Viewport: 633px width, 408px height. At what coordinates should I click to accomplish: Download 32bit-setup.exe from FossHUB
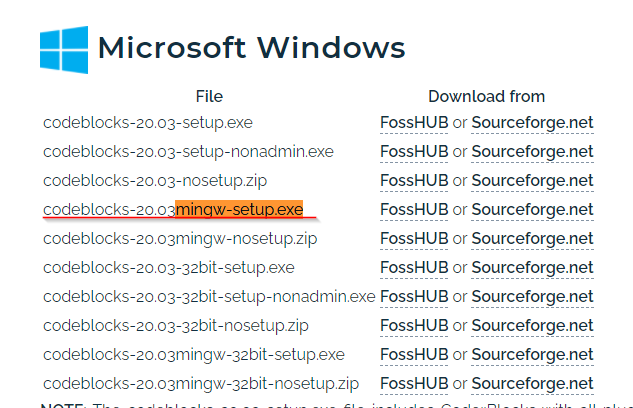[414, 268]
